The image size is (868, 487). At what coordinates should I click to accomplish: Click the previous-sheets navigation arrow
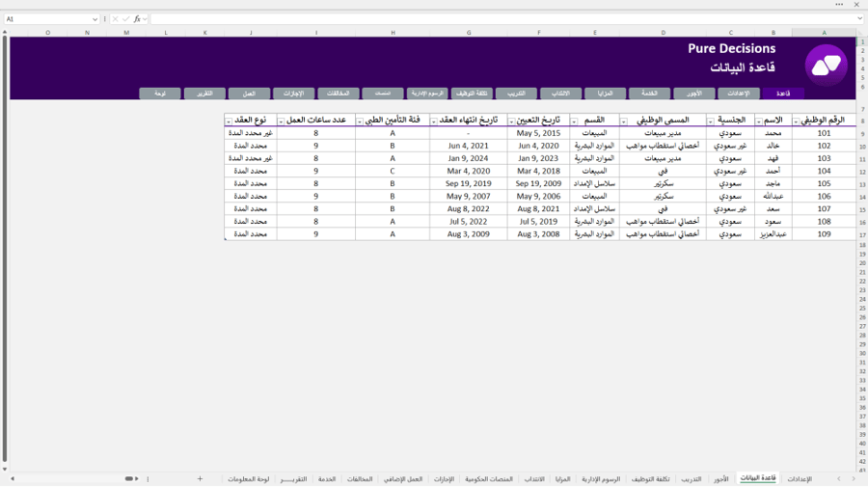click(839, 478)
